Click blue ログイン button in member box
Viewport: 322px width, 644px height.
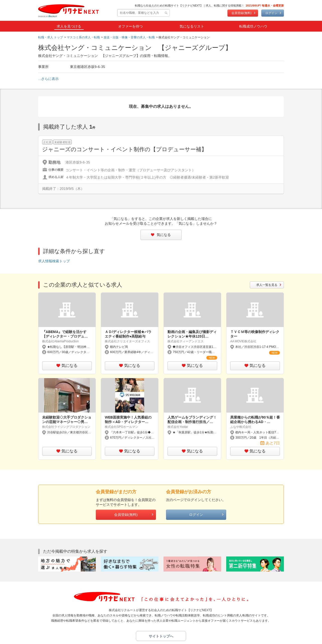click(196, 515)
